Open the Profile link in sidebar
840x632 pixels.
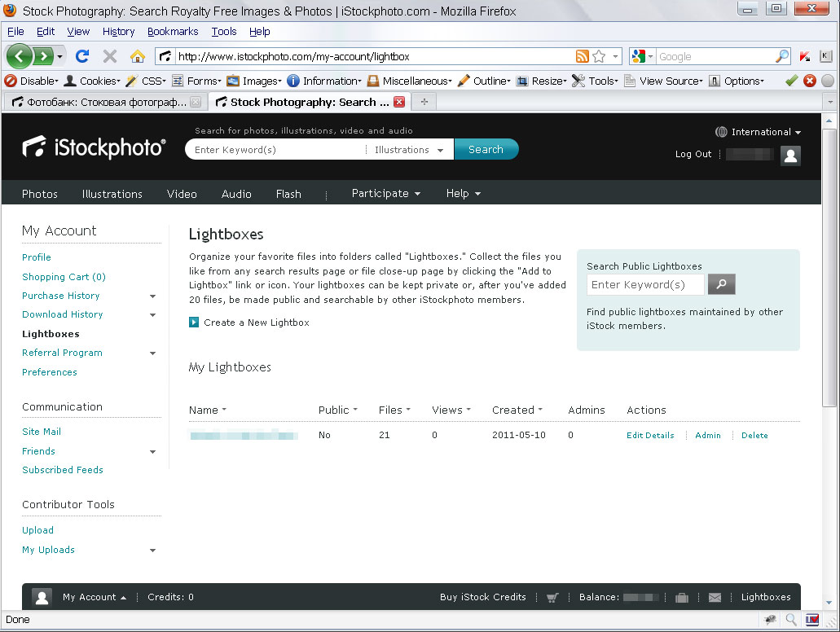37,257
